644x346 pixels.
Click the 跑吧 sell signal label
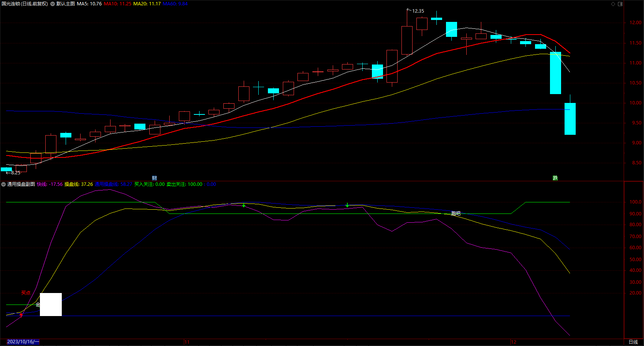coord(456,214)
